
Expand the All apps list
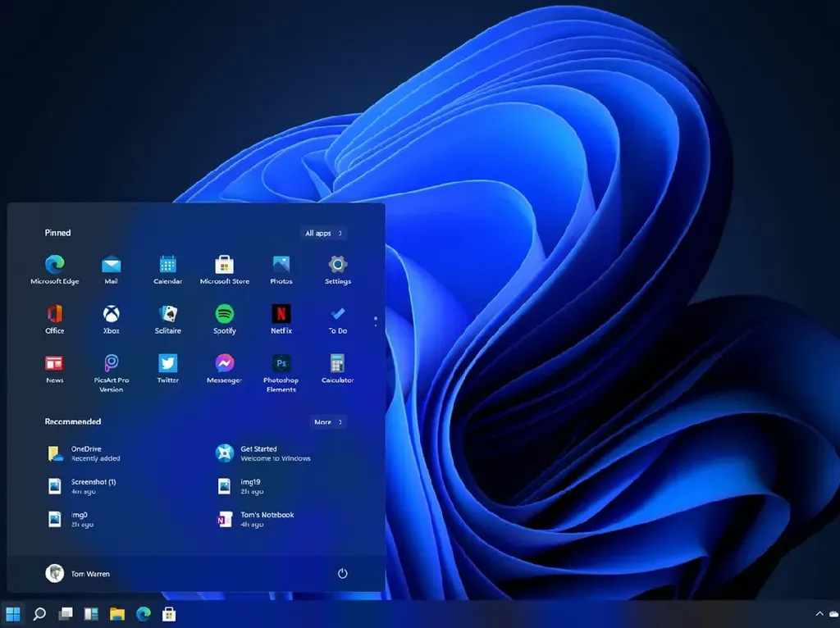323,233
